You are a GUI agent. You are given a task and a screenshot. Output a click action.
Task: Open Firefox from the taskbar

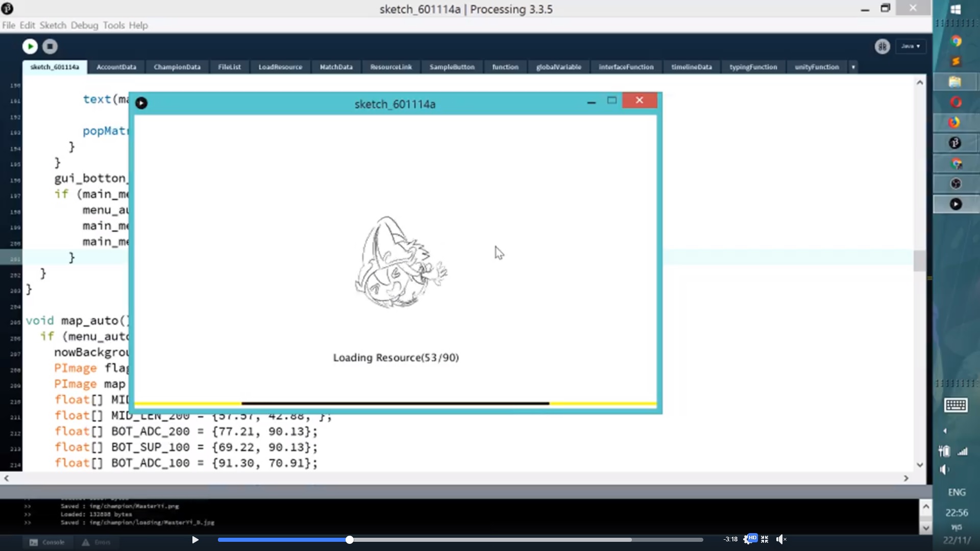(x=954, y=122)
